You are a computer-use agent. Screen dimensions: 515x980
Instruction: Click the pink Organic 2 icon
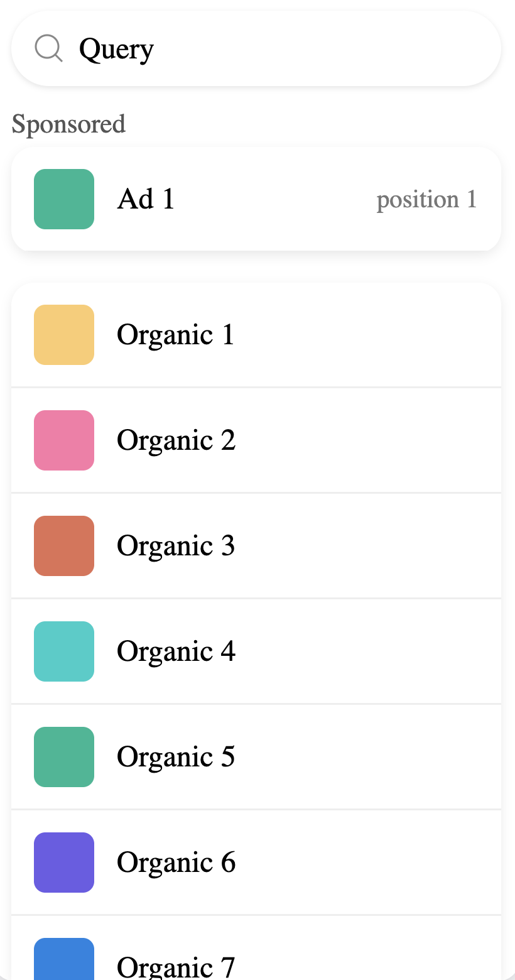(x=64, y=440)
